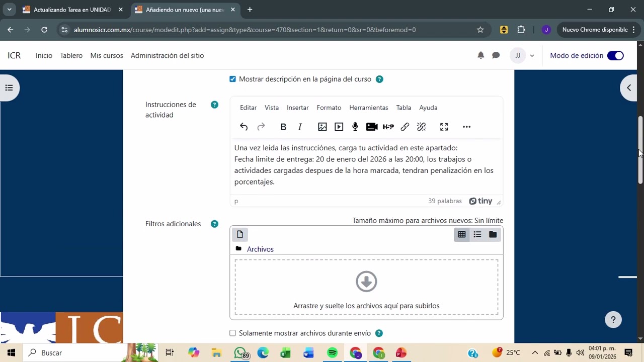Open help for Filtros adicionales
Screen dimensions: 644x362
tap(214, 224)
